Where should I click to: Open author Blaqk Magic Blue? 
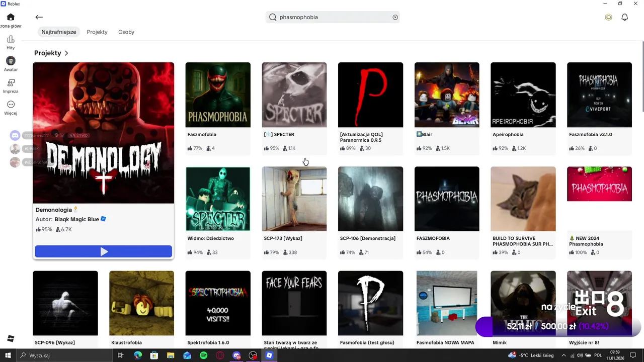point(77,219)
